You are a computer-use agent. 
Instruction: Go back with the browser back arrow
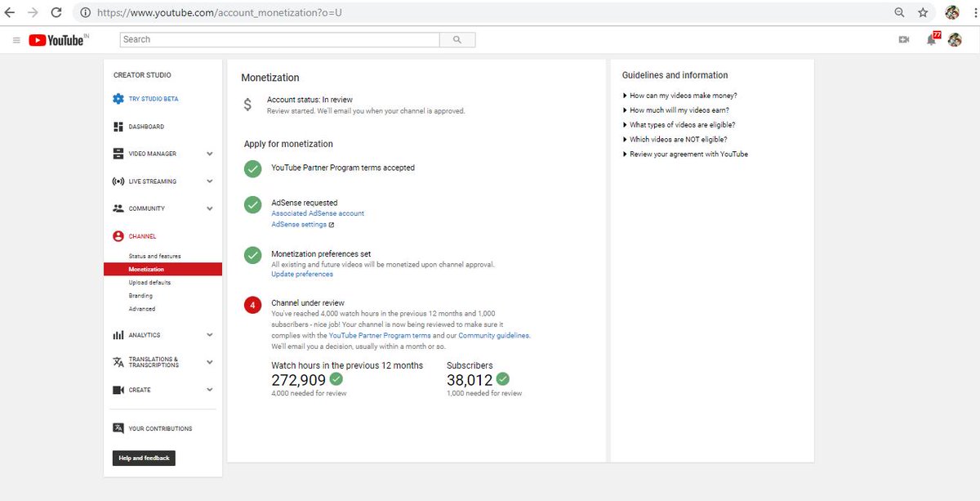[x=9, y=12]
